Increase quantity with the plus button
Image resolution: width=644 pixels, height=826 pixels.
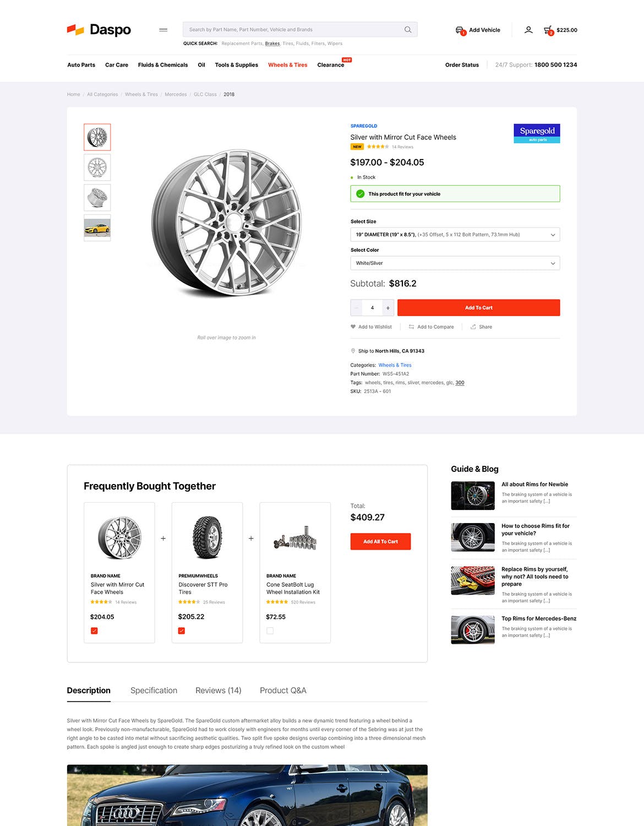388,308
